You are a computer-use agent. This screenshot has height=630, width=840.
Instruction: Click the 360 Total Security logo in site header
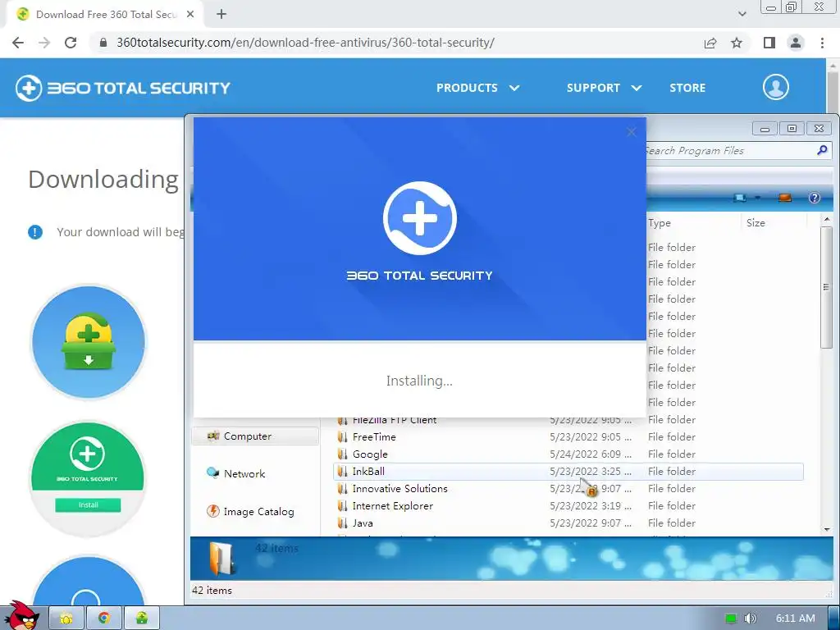pos(123,88)
